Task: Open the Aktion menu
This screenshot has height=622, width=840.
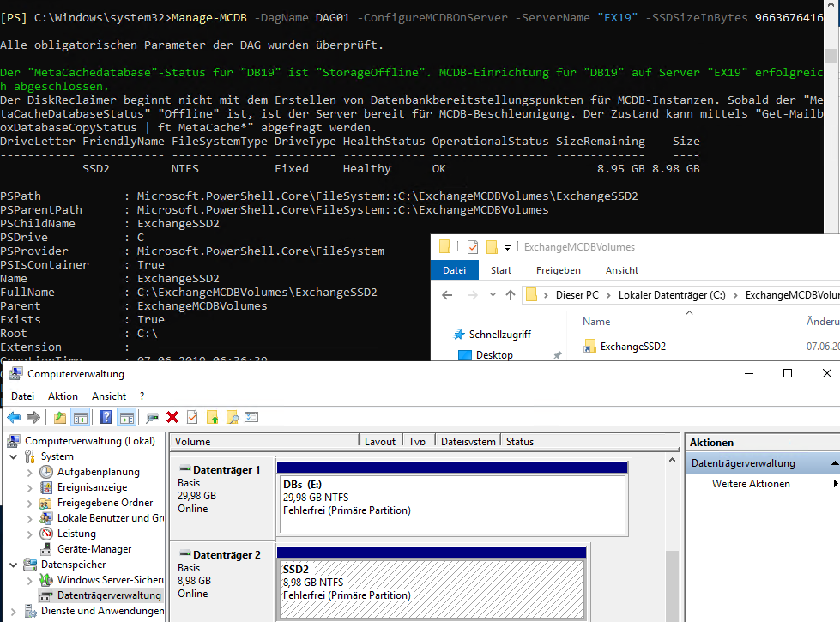Action: 63,396
